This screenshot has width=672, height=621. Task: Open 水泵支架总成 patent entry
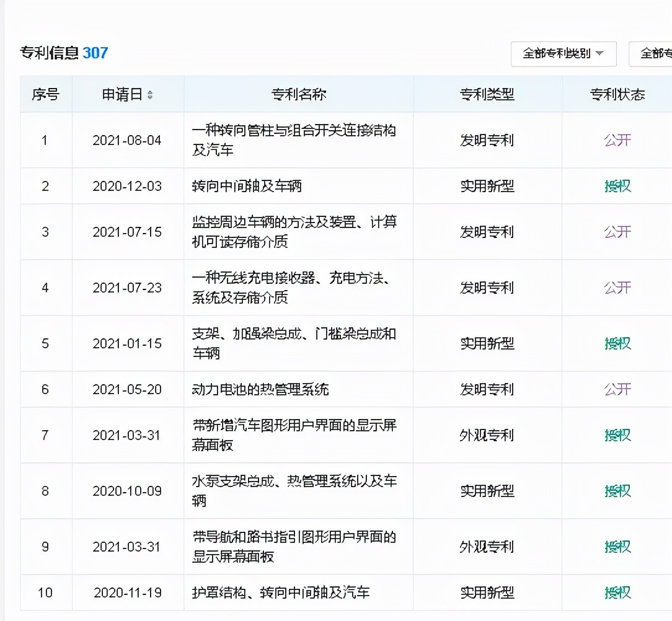tap(294, 491)
